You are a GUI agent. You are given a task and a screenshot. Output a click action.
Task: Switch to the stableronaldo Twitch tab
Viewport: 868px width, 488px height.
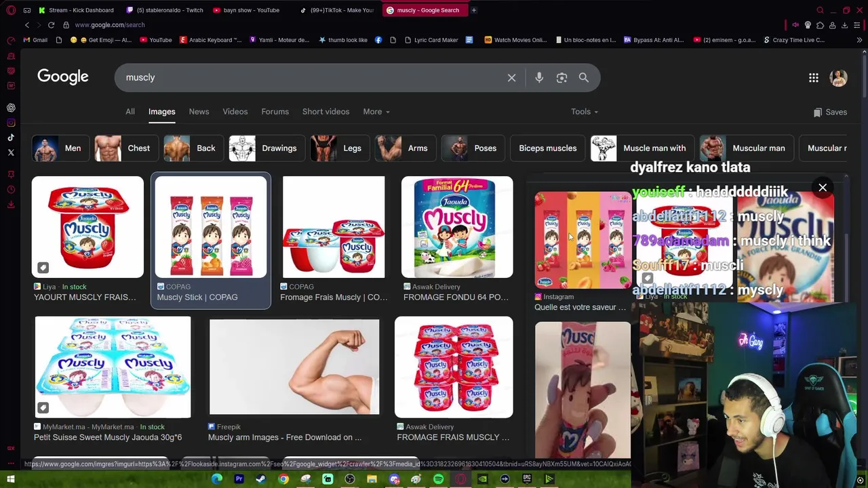[x=164, y=10]
